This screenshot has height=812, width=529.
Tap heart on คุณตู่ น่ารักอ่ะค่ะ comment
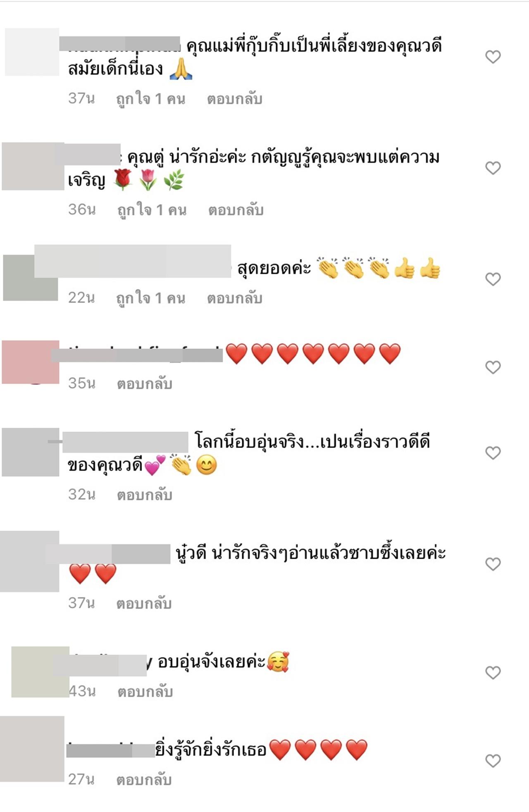pos(493,168)
